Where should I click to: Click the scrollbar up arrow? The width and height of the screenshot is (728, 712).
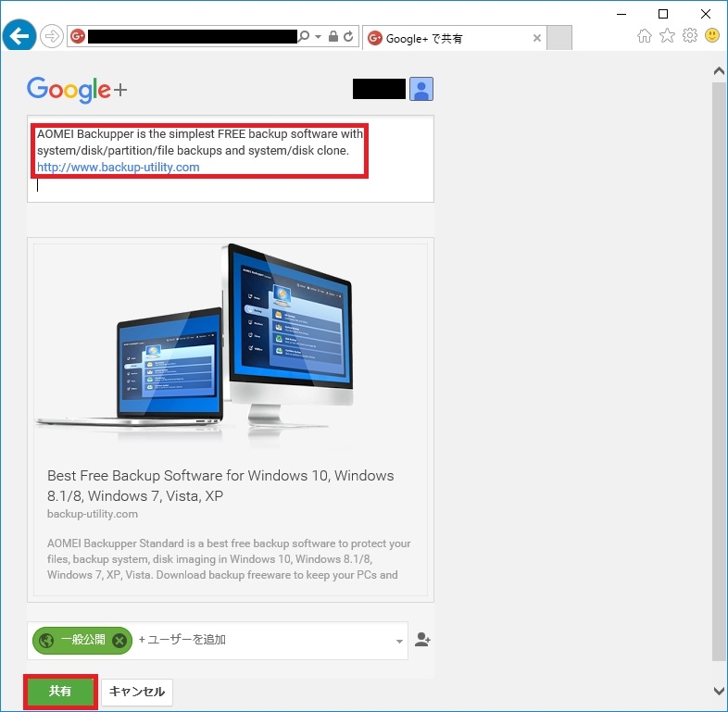tap(719, 70)
